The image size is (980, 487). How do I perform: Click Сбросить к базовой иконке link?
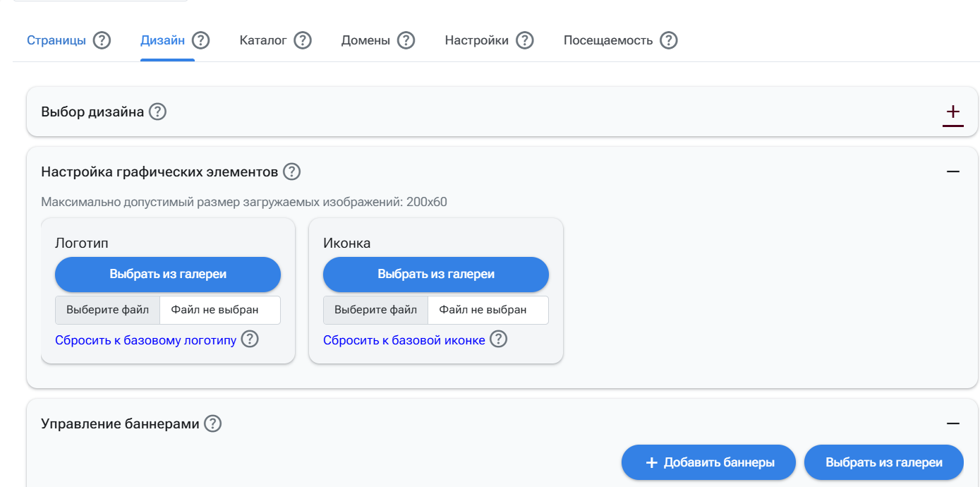coord(404,340)
